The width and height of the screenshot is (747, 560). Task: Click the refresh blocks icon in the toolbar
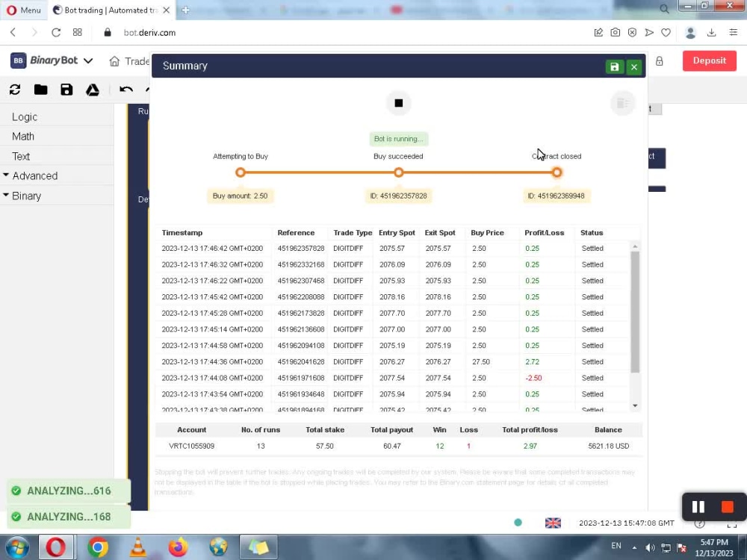pos(15,89)
